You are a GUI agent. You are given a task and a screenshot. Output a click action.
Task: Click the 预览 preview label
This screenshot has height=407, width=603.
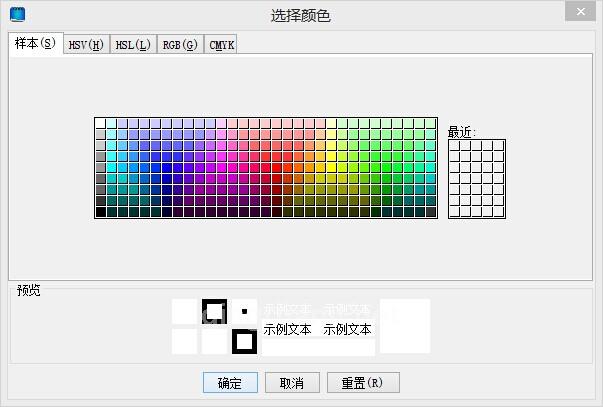tap(28, 290)
